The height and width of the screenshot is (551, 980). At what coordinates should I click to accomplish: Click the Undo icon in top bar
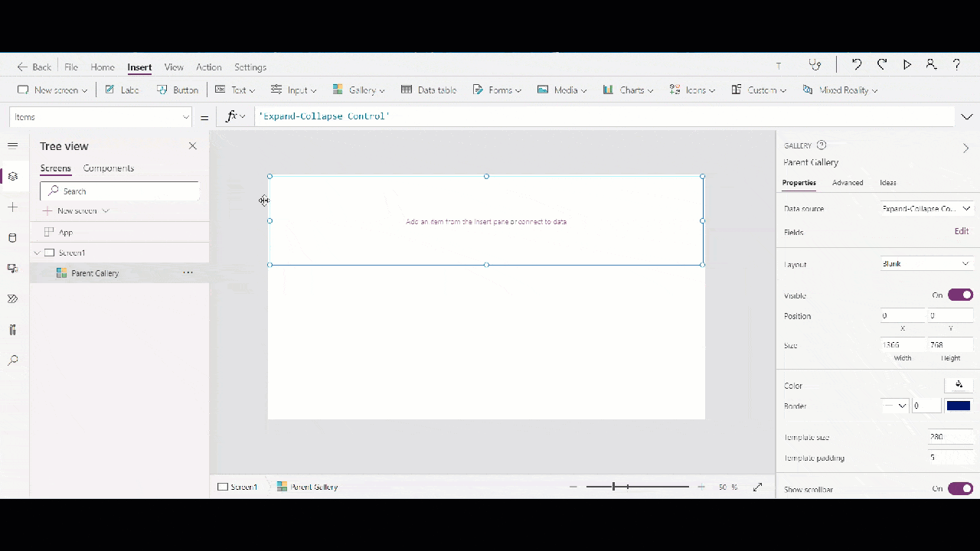click(x=857, y=64)
